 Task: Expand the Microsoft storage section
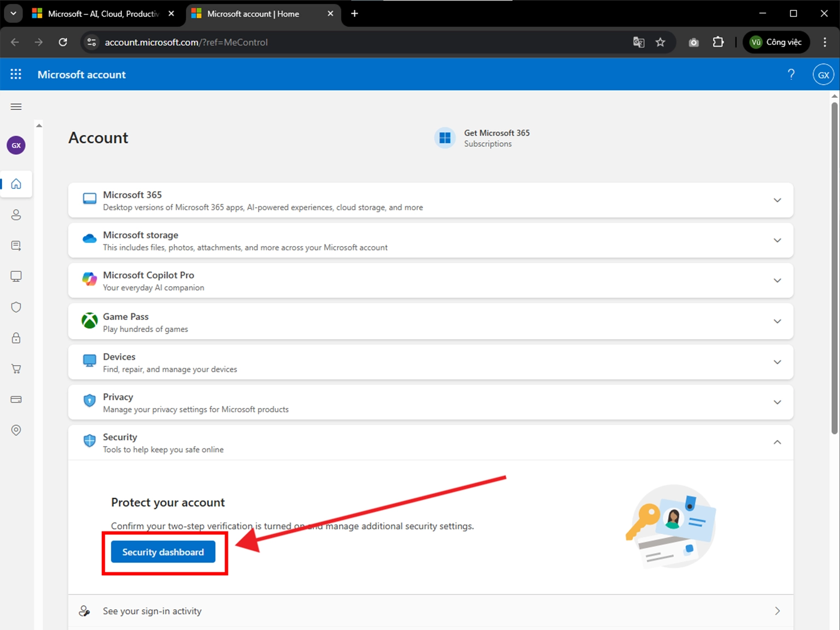777,240
